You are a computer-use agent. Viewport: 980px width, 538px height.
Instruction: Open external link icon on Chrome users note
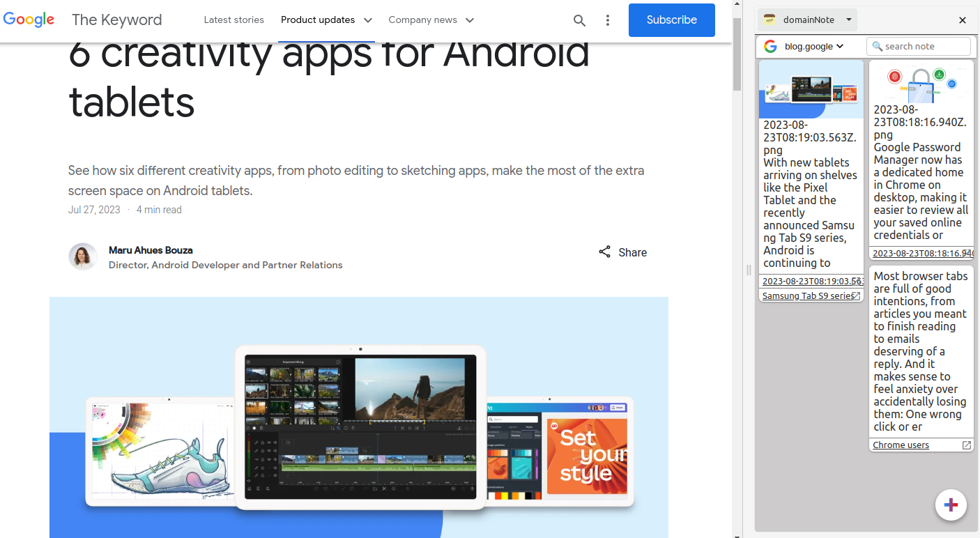point(967,445)
